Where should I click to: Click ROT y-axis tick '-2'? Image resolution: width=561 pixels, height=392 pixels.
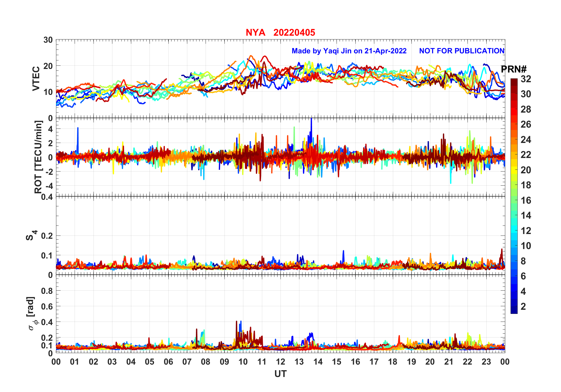49,172
